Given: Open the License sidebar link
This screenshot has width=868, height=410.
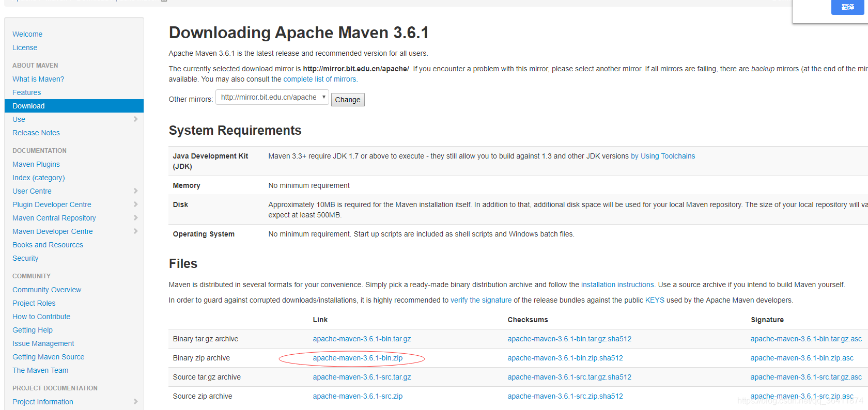Looking at the screenshot, I should [x=25, y=48].
